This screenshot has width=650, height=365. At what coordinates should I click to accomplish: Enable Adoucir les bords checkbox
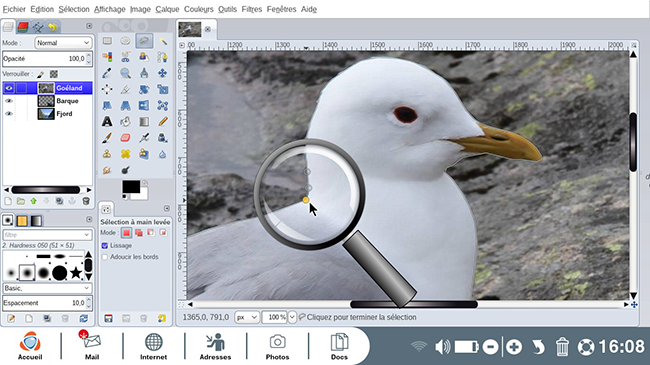pos(105,257)
